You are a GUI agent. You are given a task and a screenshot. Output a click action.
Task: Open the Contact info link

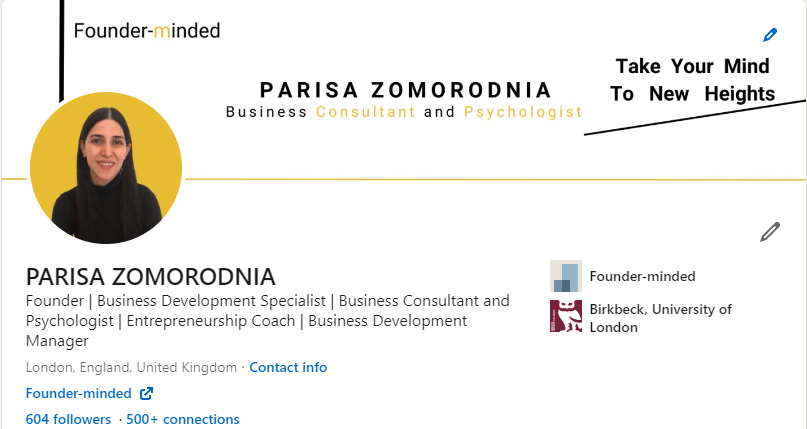[288, 367]
